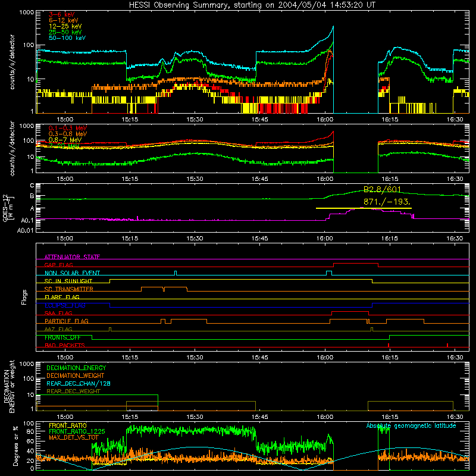Click the DECIMATION_ENERGY legend label
Image resolution: width=476 pixels, height=476 pixels.
(76, 368)
